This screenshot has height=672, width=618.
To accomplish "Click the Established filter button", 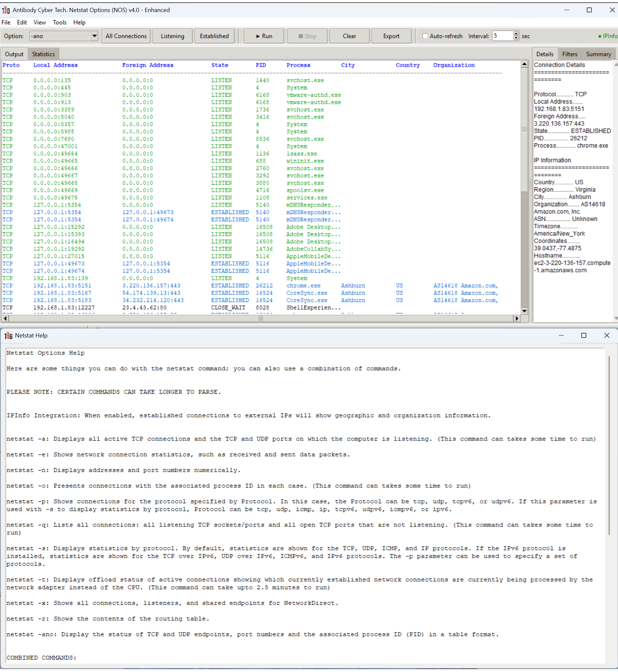I will coord(214,36).
